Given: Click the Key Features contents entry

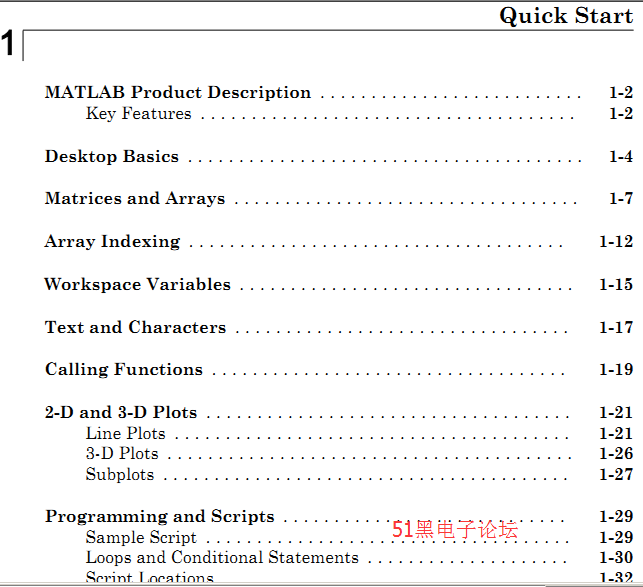Looking at the screenshot, I should (x=139, y=114).
